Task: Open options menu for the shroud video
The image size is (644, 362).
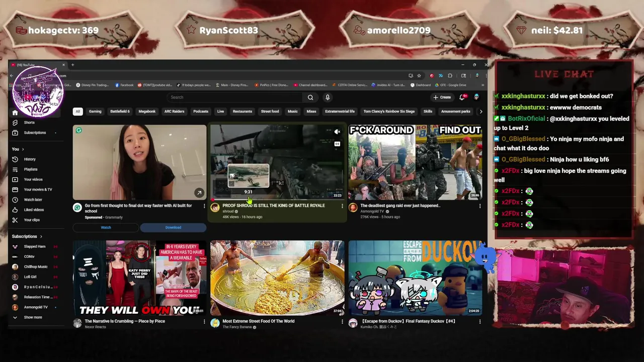Action: click(x=342, y=206)
